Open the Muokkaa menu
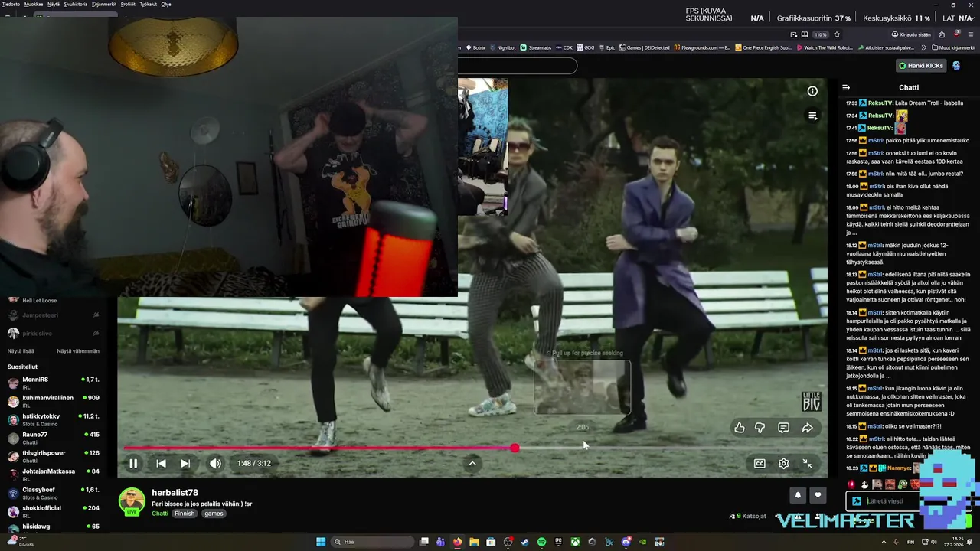Screen dimensions: 980x551 click(34, 4)
